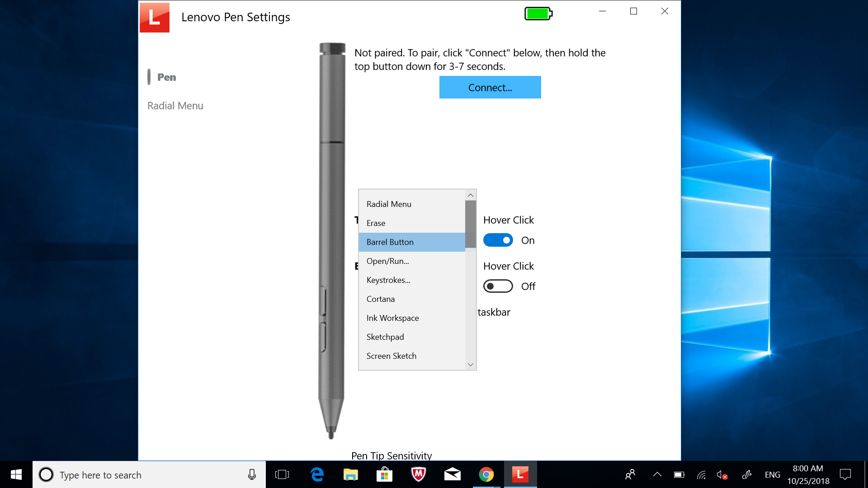Click the microphone icon in search box

tap(252, 474)
